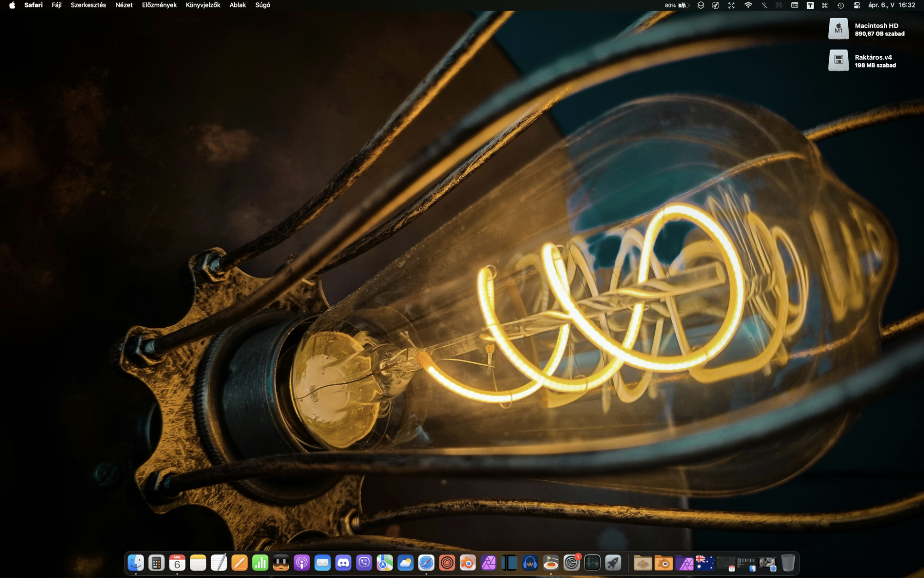Open the Apple menu

click(12, 5)
